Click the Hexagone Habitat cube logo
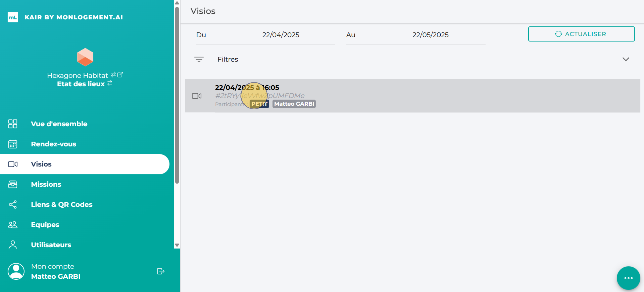The height and width of the screenshot is (292, 644). 85,57
